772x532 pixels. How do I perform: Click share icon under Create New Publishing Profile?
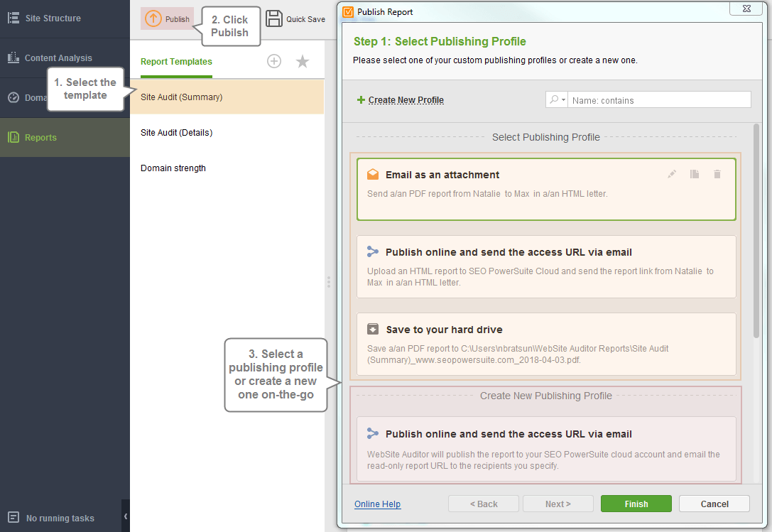(x=373, y=433)
